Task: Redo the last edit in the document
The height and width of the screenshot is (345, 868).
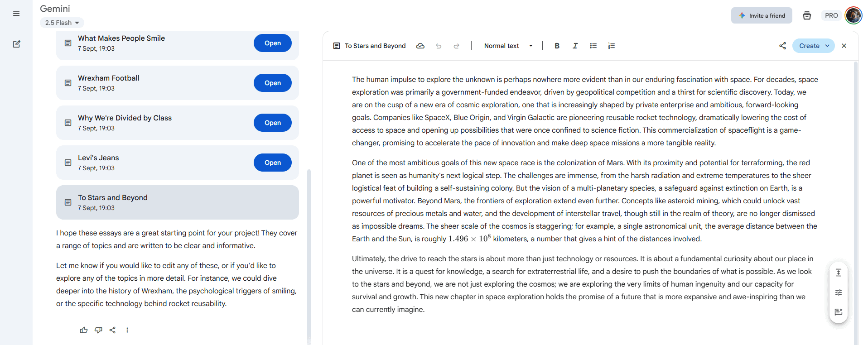Action: (457, 46)
